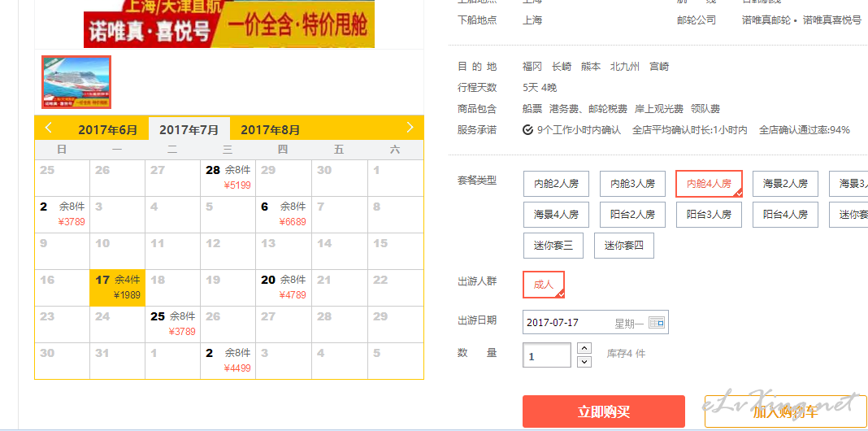
Task: Pick July 2 departure priced ¥3789
Action: click(62, 215)
